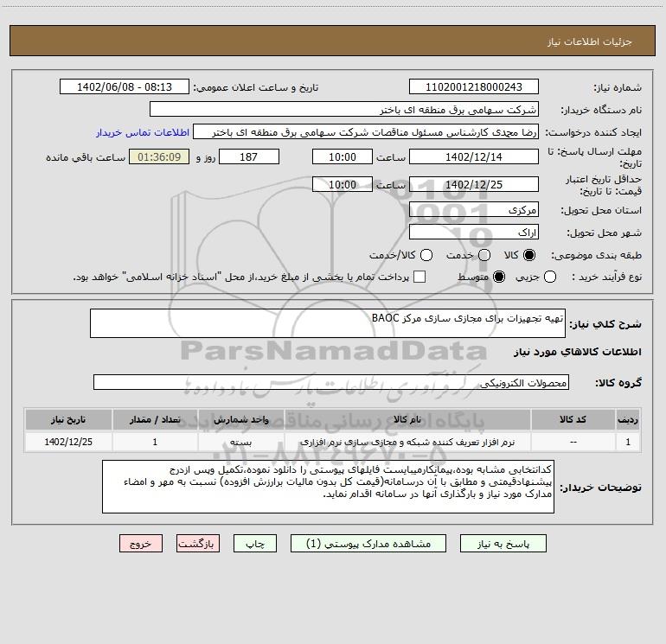Click the گروه کالا field محصولات الکترونیکی
This screenshot has width=666, height=644.
(331, 382)
